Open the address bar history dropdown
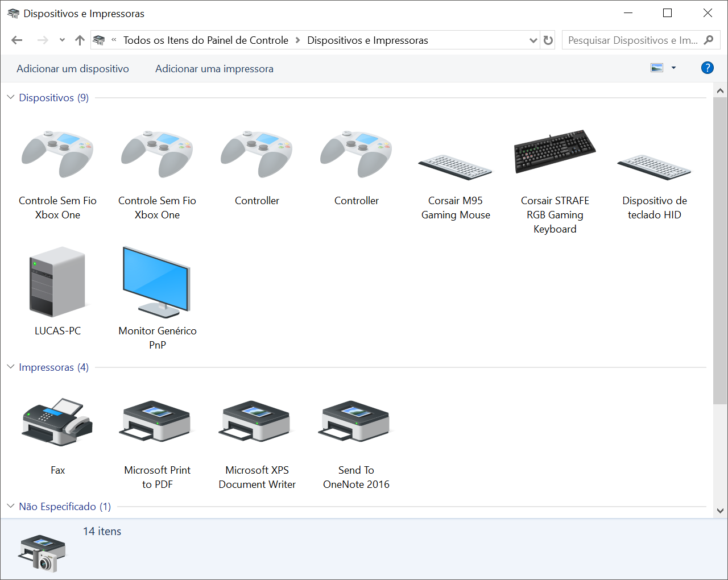 [x=533, y=40]
